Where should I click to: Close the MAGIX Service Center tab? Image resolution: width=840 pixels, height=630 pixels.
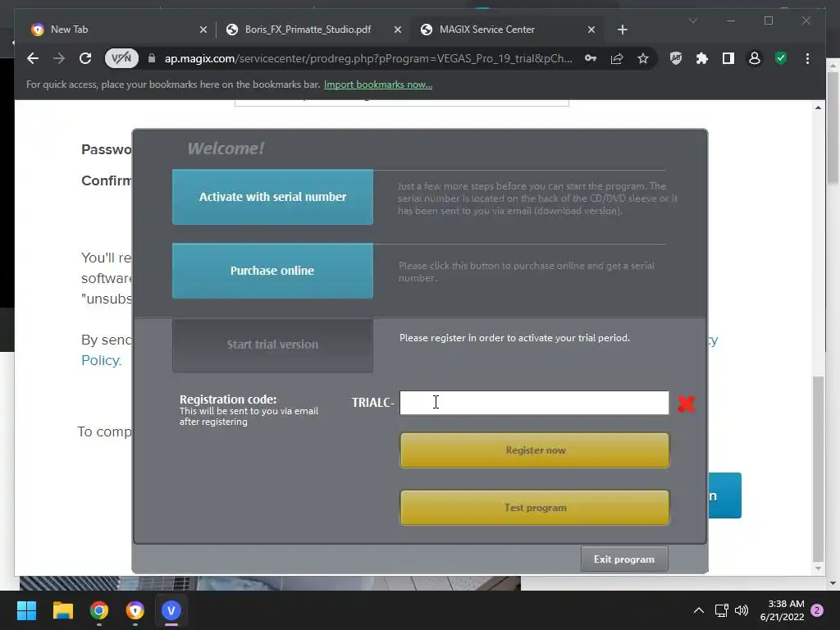click(591, 30)
